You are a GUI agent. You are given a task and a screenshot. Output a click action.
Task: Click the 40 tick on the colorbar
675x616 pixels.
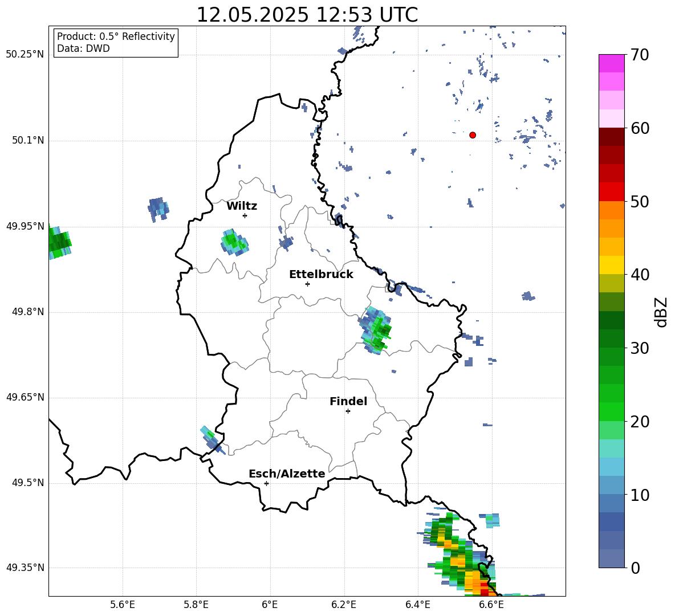640,275
